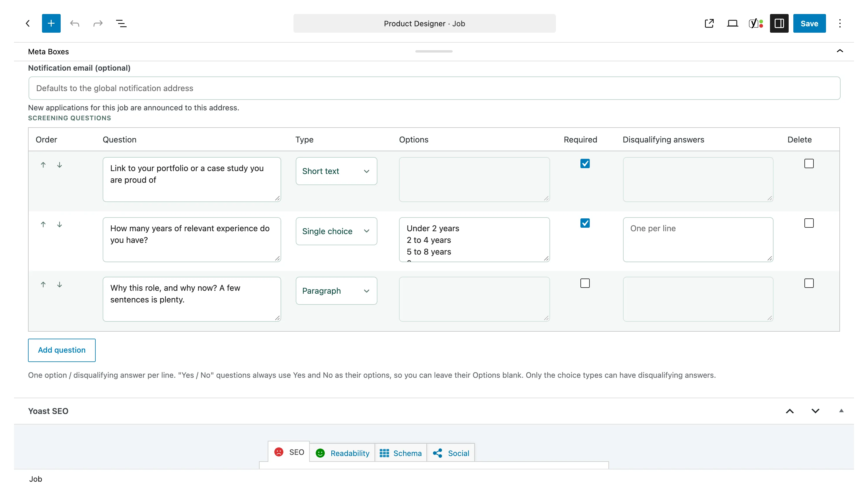Move the experience question up

(x=43, y=224)
